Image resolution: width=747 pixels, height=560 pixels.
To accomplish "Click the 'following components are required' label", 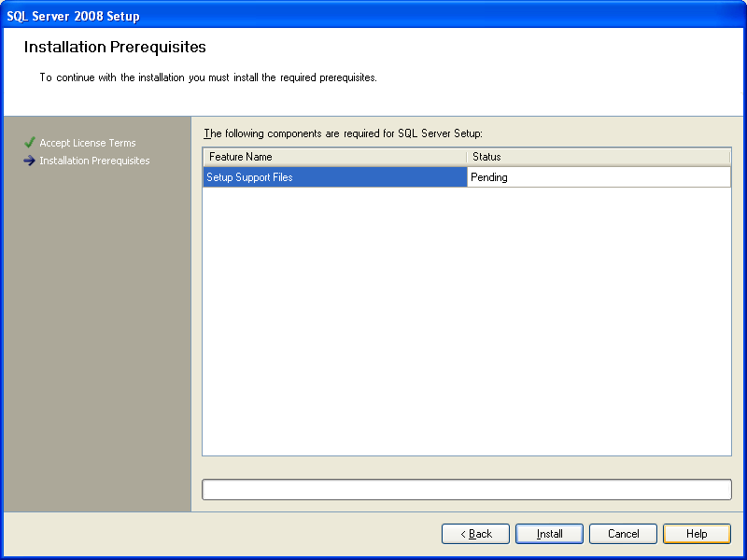I will tap(343, 133).
